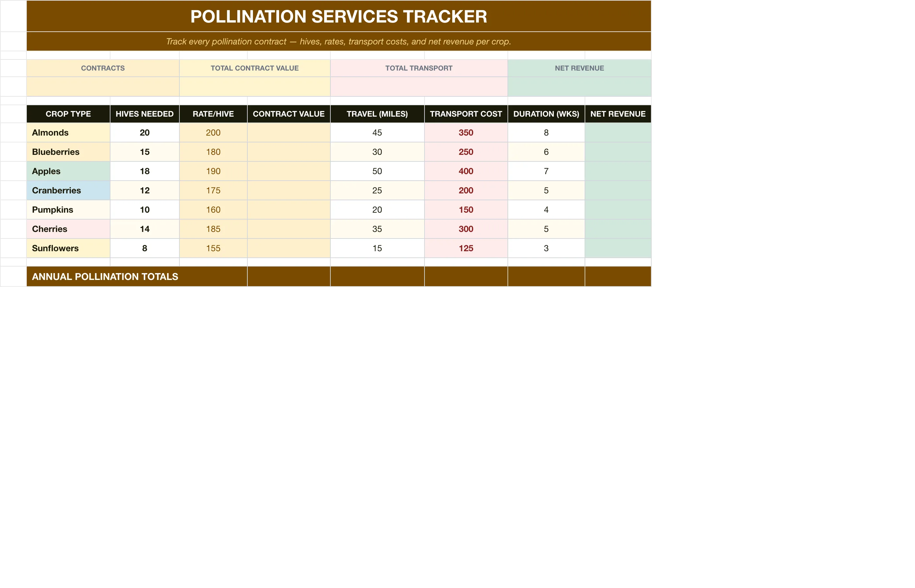Image resolution: width=915 pixels, height=588 pixels.
Task: Click the NET REVENUE summary label
Action: (x=579, y=68)
